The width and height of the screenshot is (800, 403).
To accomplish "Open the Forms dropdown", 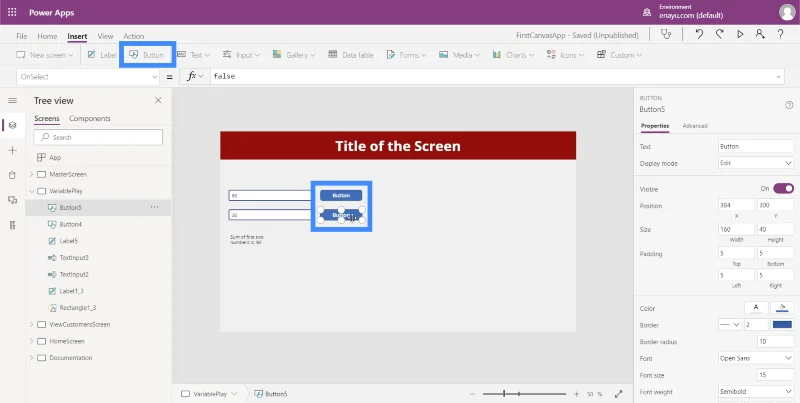I will [x=406, y=55].
